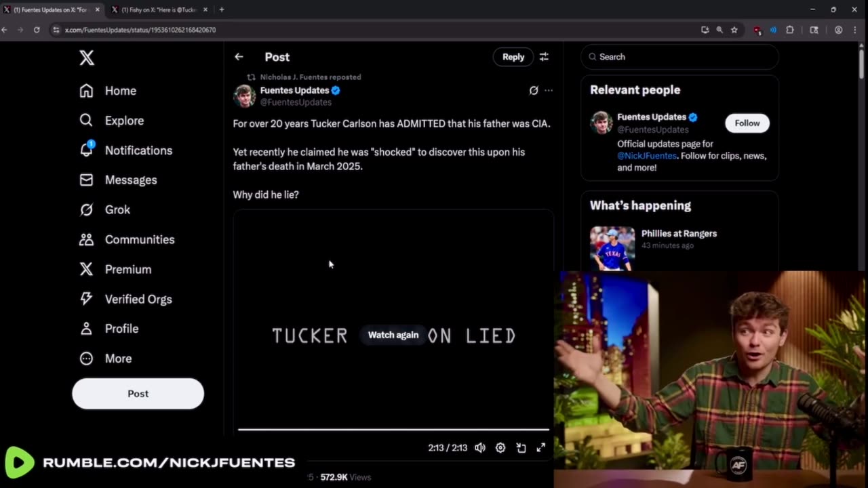The image size is (868, 488).
Task: Click the browser back arrow
Action: tap(5, 30)
